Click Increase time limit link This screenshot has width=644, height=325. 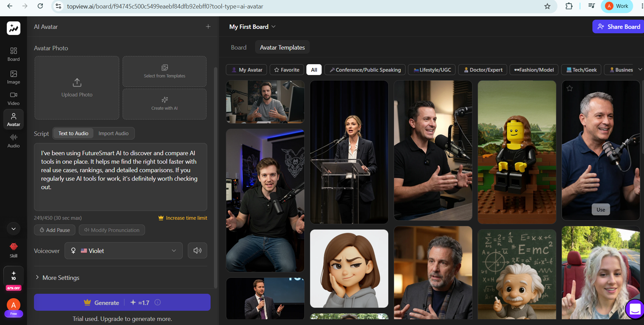[183, 218]
